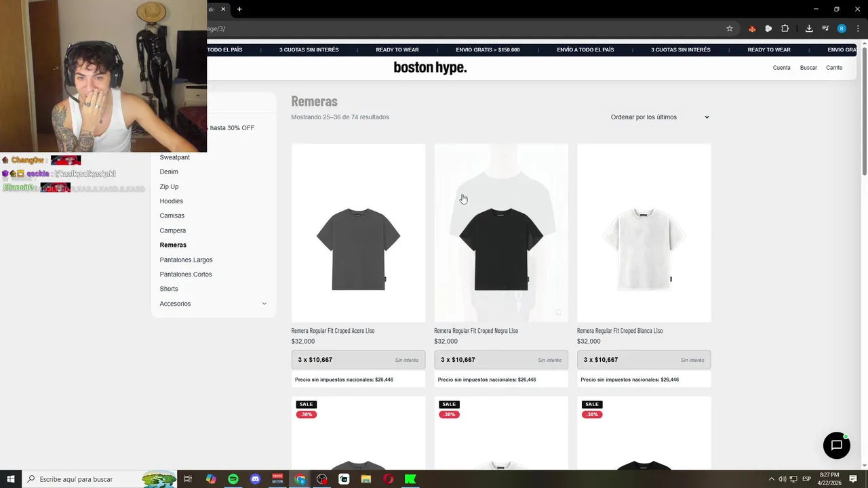View the white Blanca t-shirt image
The width and height of the screenshot is (868, 488).
pyautogui.click(x=644, y=232)
